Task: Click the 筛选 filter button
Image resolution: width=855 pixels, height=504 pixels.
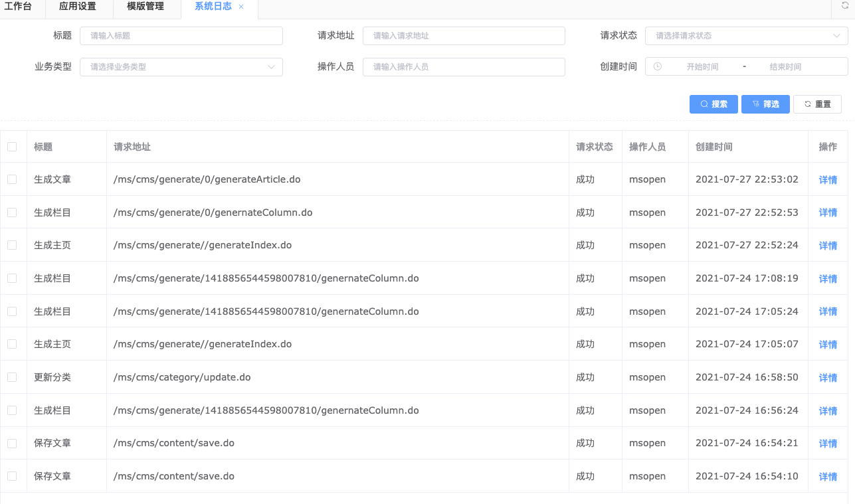Action: point(765,104)
